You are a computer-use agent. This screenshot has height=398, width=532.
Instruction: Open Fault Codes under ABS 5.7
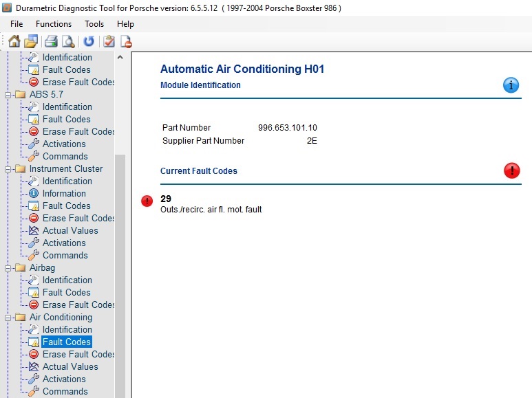pyautogui.click(x=67, y=119)
